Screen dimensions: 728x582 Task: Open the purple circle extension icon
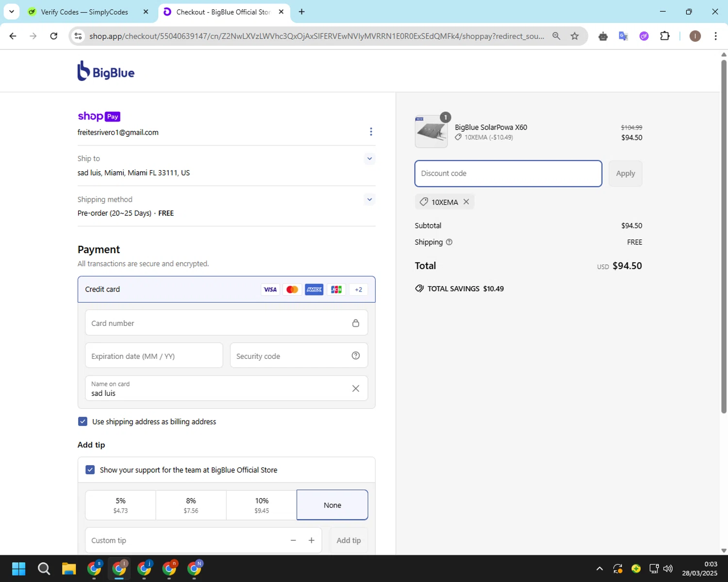[x=644, y=36]
